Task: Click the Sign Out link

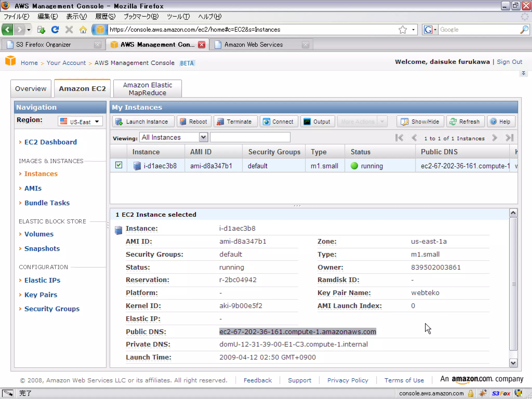Action: click(x=509, y=62)
